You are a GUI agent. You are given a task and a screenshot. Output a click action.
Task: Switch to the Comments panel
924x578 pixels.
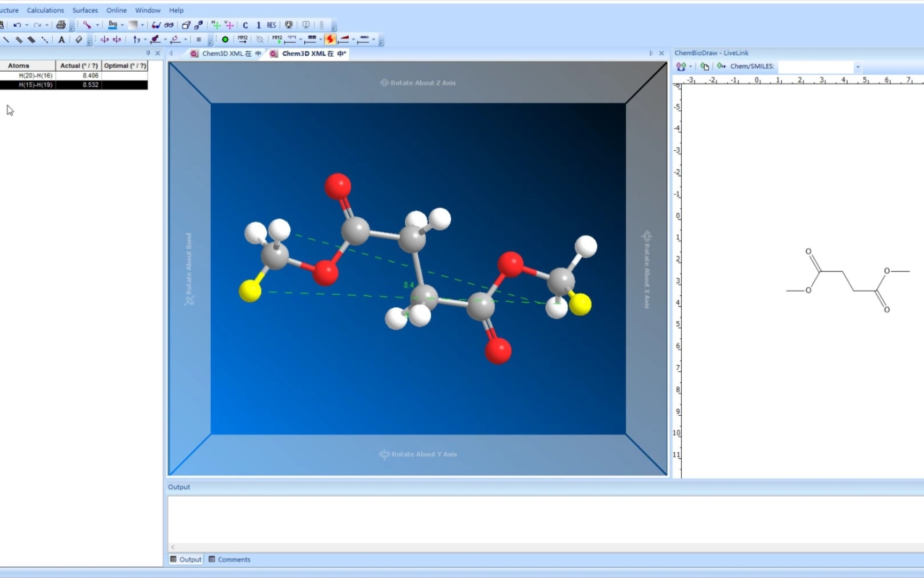[x=234, y=559]
